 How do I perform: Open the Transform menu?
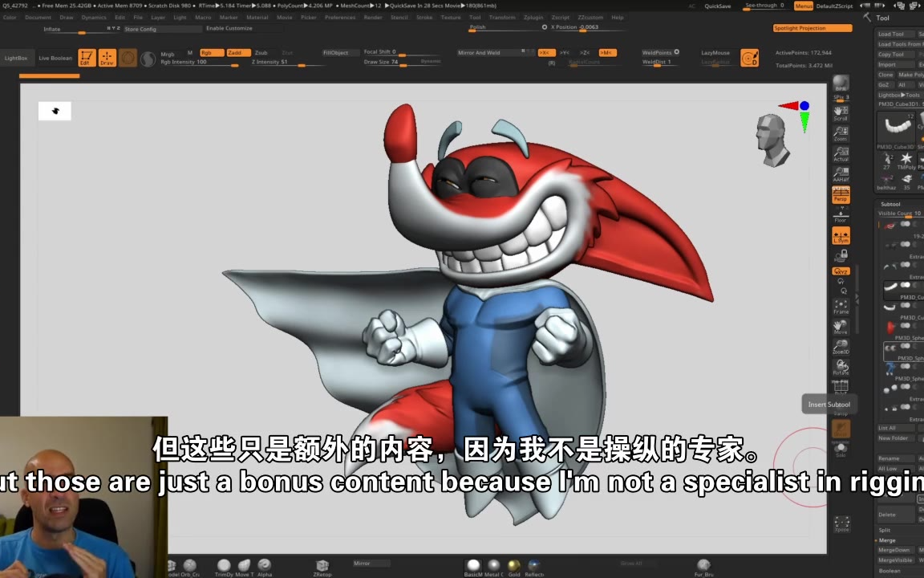point(502,17)
